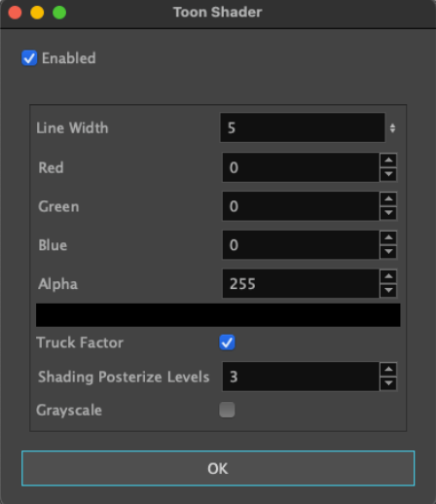The height and width of the screenshot is (504, 436).
Task: Open the black outline color swatch
Action: tap(218, 315)
